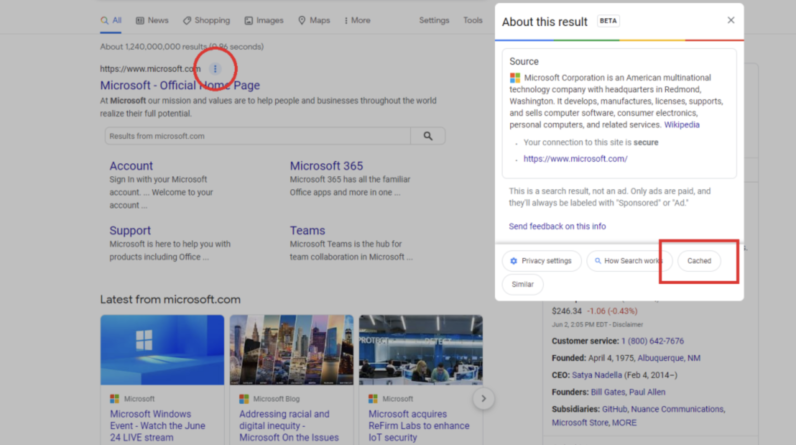The width and height of the screenshot is (796, 445).
Task: Open the city skyline collage thumbnail
Action: tap(291, 350)
